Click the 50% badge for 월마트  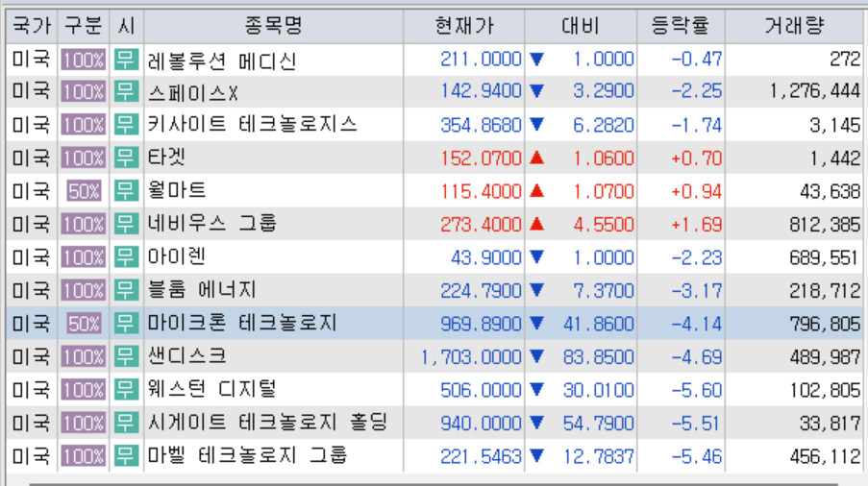pos(84,191)
